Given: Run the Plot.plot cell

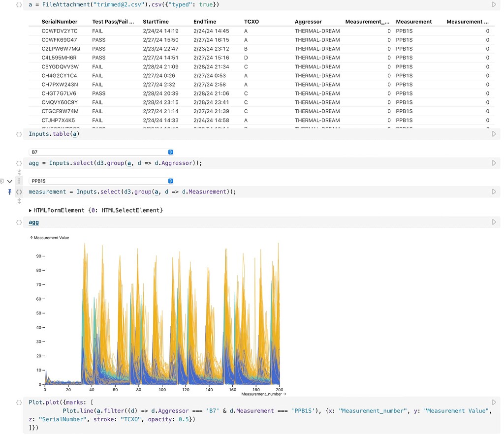Looking at the screenshot, I should click(x=494, y=403).
